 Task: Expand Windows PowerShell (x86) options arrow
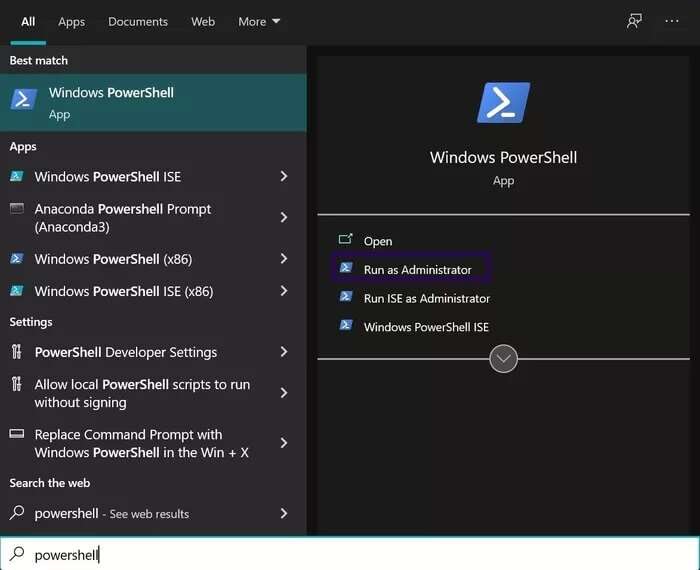pos(284,258)
